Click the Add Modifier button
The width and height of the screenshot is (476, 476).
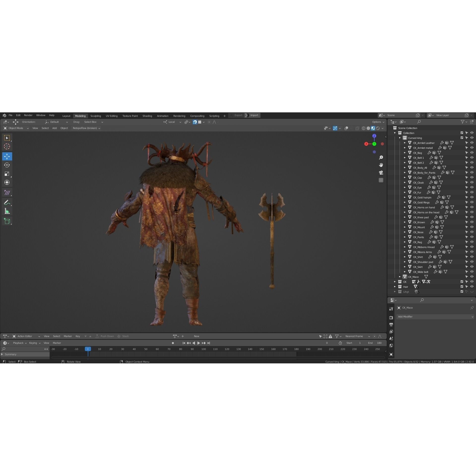(x=435, y=317)
